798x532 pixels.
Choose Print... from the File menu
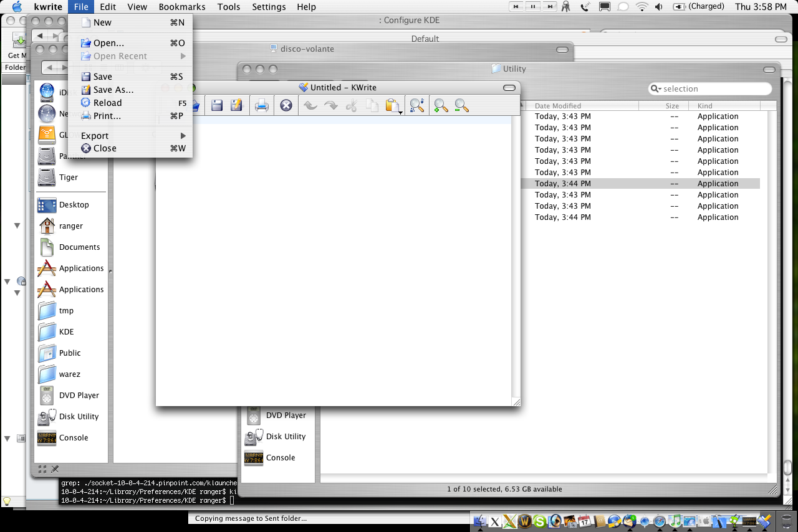pyautogui.click(x=130, y=116)
